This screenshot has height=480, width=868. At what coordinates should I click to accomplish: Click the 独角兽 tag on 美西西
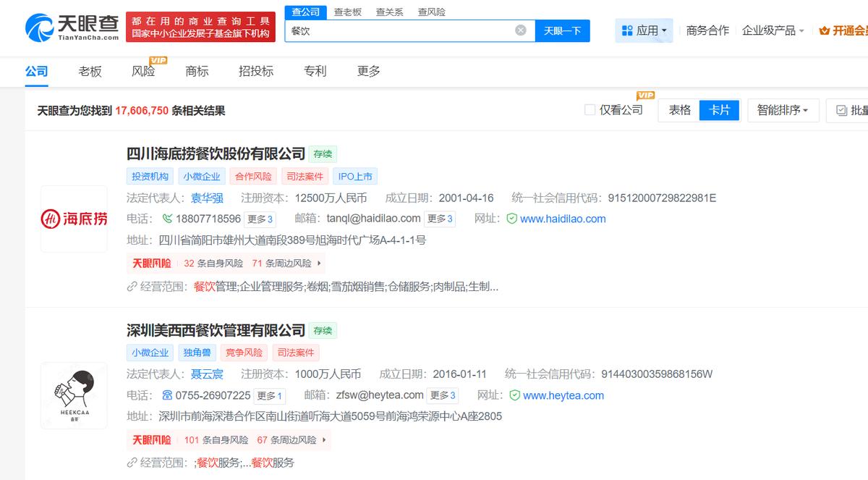(197, 353)
